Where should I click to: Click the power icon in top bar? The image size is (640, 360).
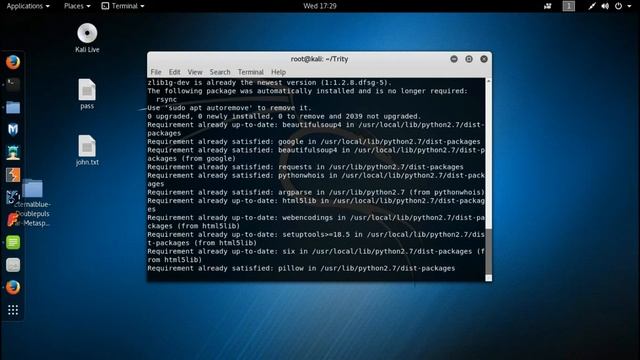618,6
